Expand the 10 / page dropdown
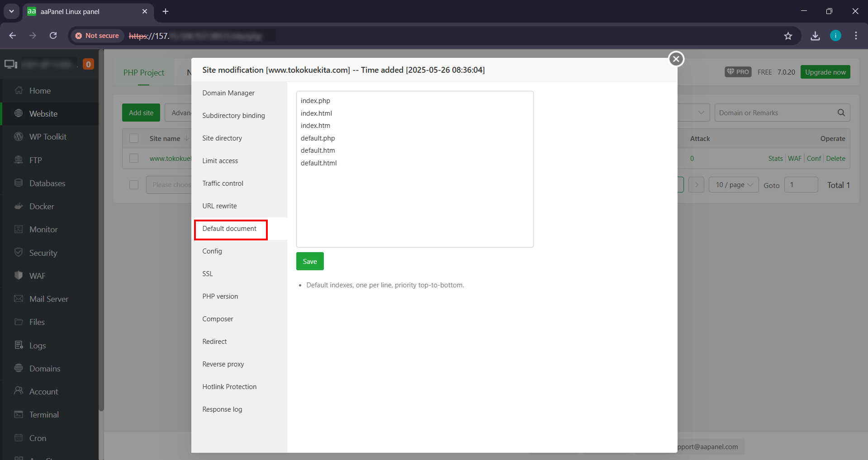This screenshot has height=460, width=868. click(733, 185)
